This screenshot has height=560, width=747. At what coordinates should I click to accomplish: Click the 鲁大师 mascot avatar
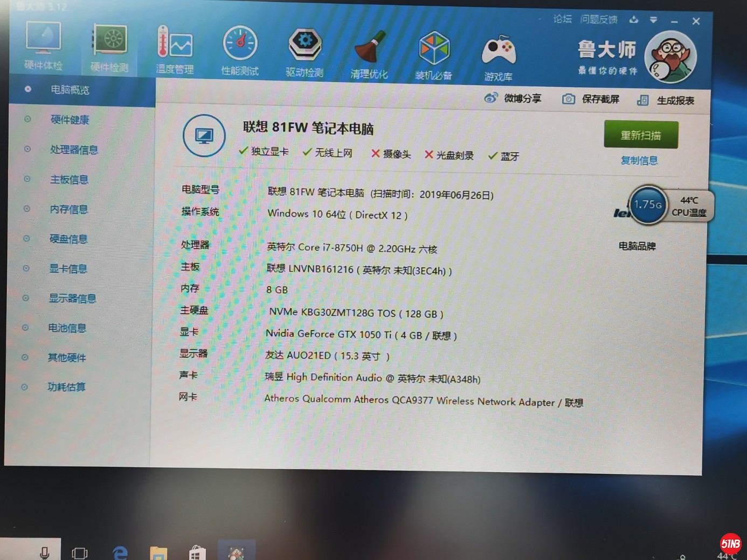[x=670, y=57]
